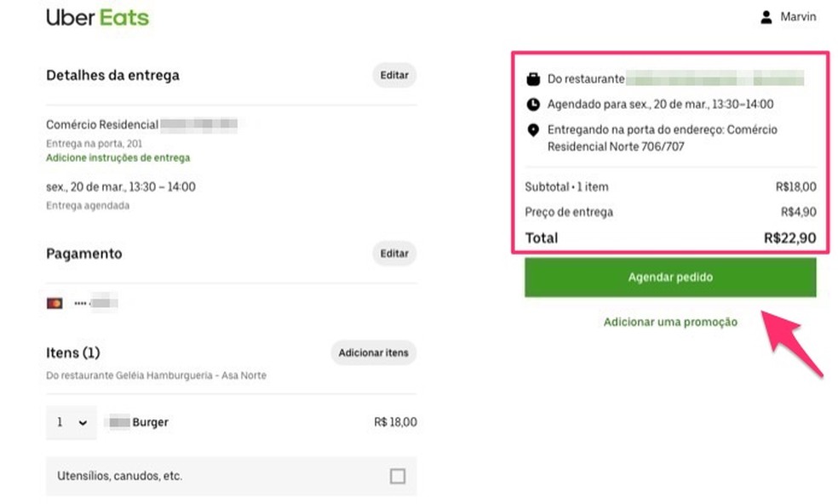Open Marvin's account via the person icon
Viewport: 838px width, 504px height.
[x=766, y=16]
